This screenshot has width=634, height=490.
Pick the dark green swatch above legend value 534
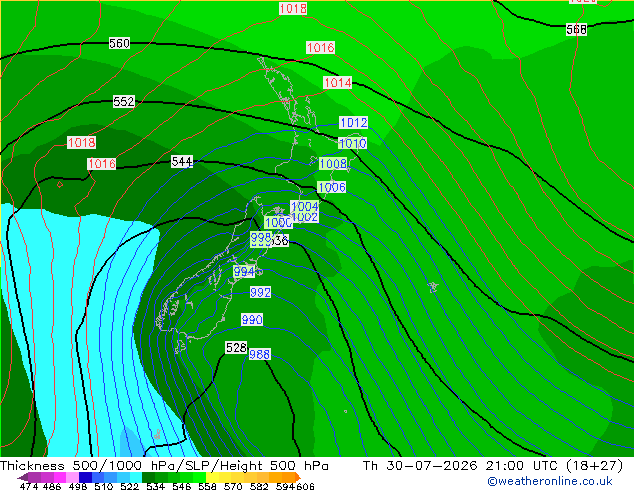click(x=148, y=477)
